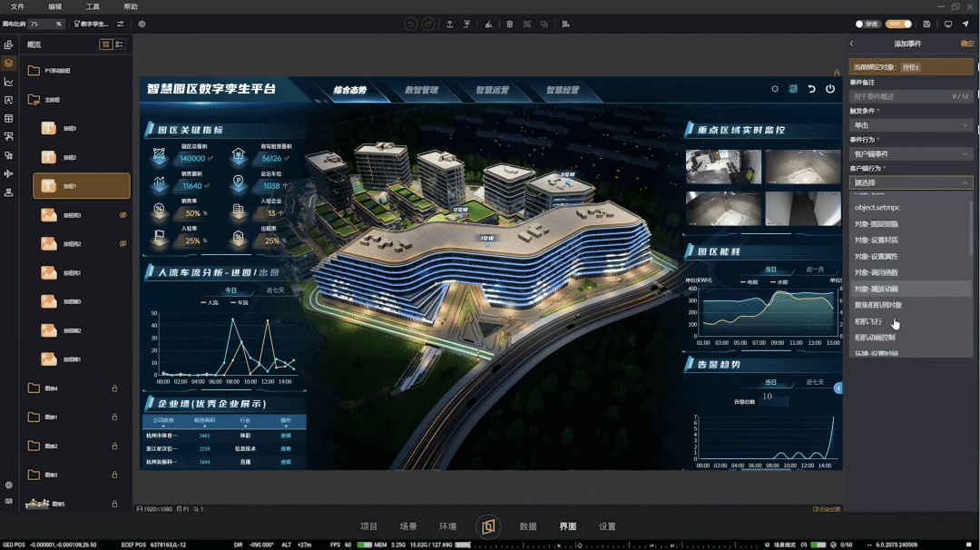980x550 pixels.
Task: Click the preview monitor icon at top right
Action: point(948,24)
